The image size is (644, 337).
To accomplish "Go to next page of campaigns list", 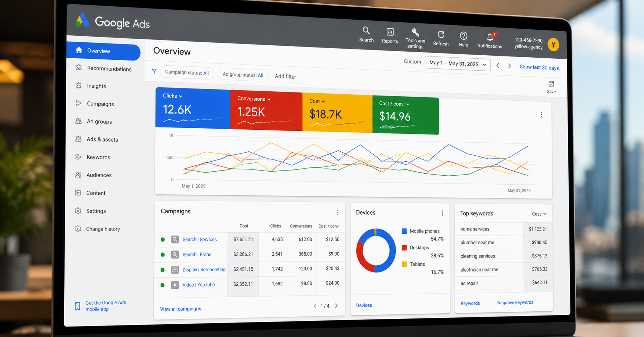I will point(336,306).
